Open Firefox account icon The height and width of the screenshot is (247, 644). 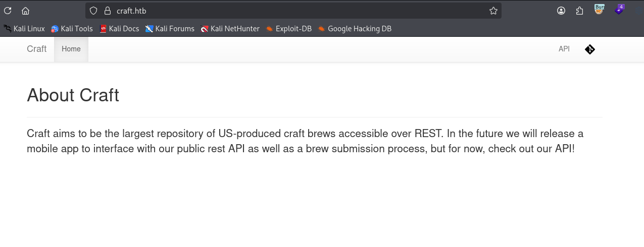click(561, 11)
